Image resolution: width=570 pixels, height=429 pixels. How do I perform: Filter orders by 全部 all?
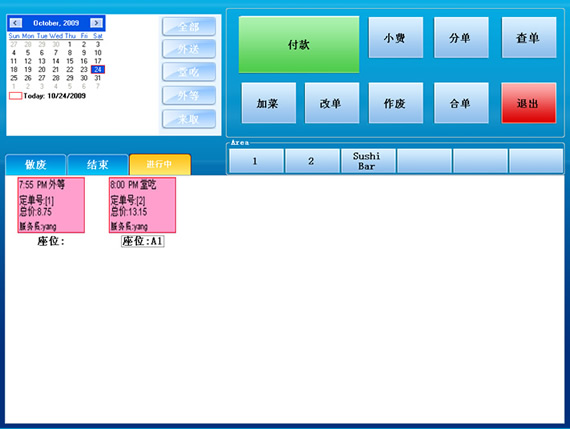[189, 27]
